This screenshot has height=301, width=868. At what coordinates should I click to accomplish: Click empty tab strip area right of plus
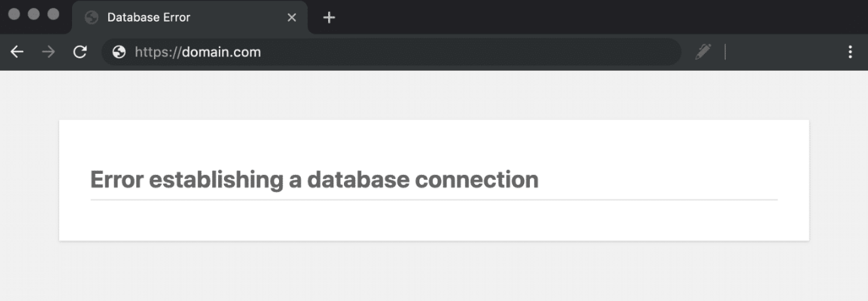(590, 16)
